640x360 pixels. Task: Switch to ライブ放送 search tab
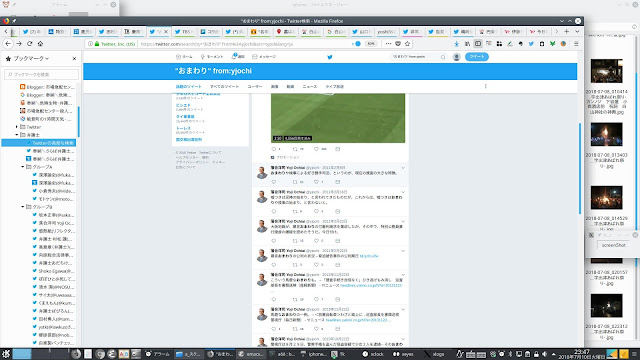(335, 87)
